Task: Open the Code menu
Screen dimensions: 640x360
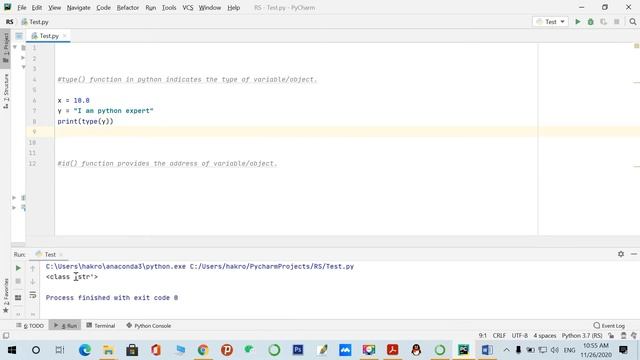Action: 103,8
